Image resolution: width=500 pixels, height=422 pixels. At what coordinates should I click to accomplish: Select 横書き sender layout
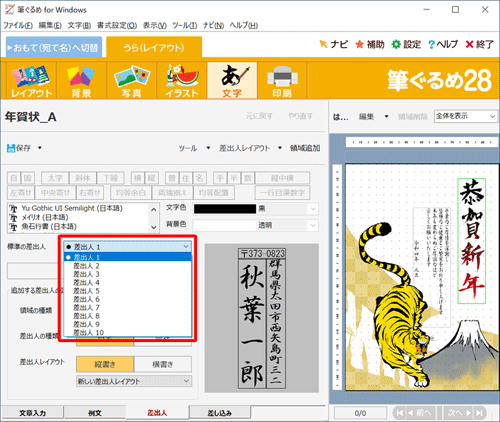163,364
